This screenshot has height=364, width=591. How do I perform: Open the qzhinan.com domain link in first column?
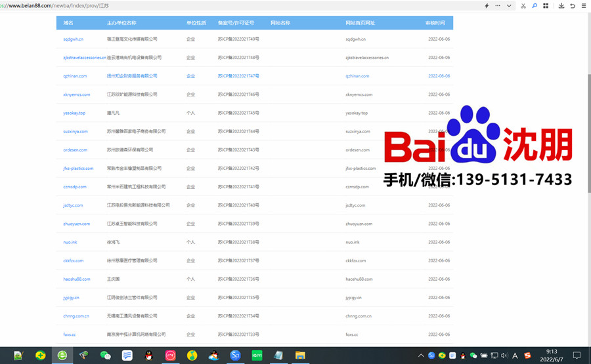pos(75,76)
